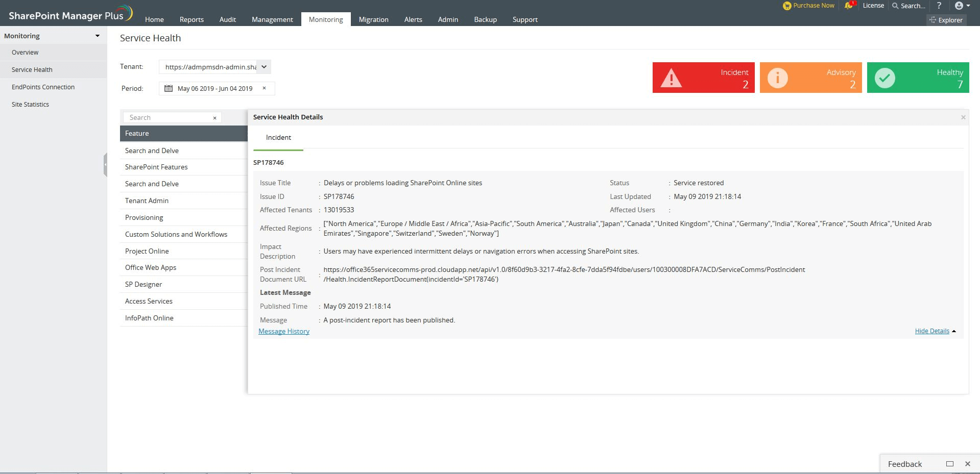Open the Message History link
980x474 pixels.
point(284,331)
